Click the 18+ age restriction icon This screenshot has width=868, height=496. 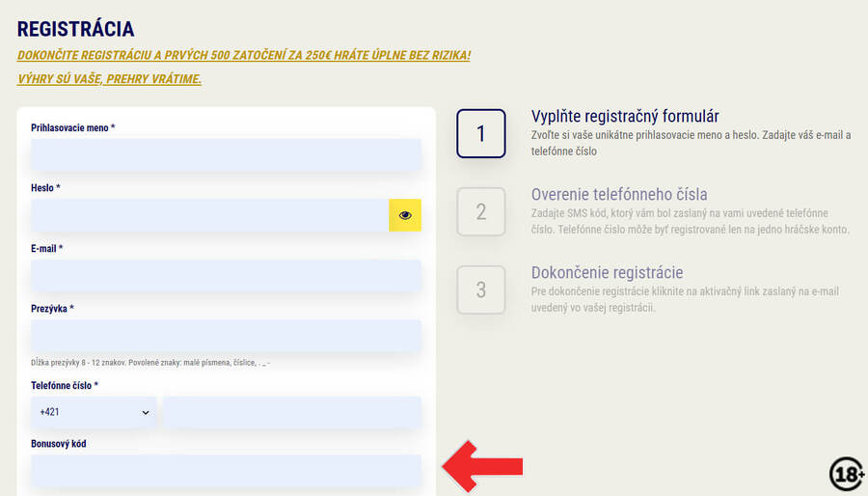[x=847, y=474]
